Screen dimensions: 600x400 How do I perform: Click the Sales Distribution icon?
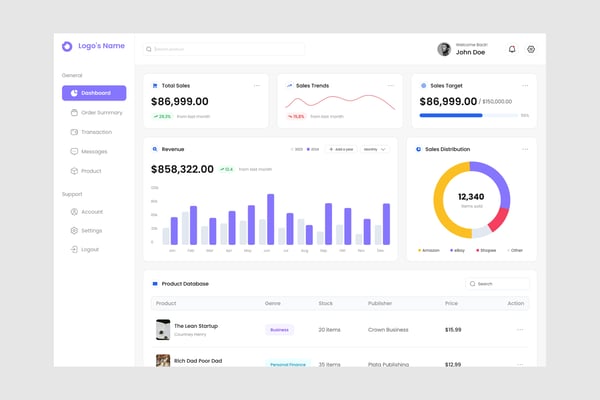coord(418,149)
